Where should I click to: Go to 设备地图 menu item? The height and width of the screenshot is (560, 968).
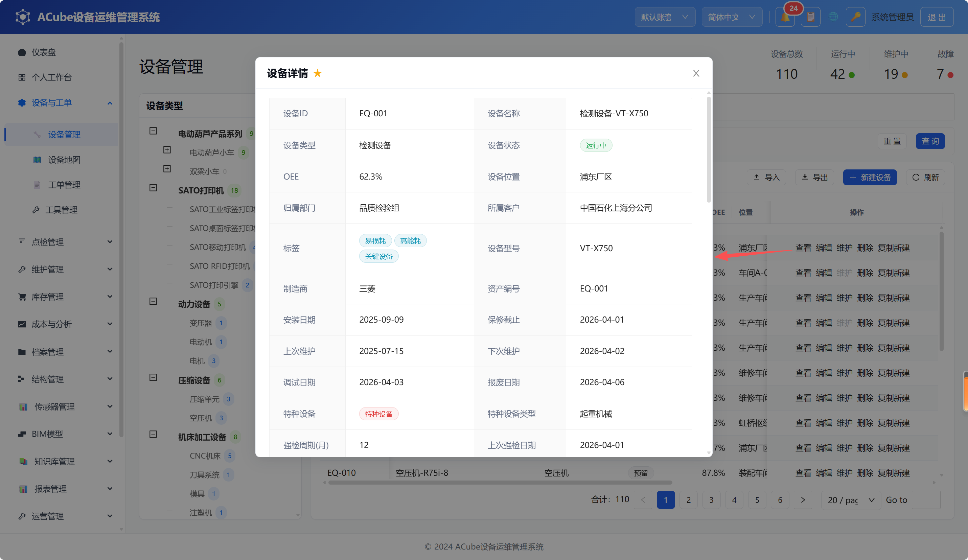pos(62,160)
